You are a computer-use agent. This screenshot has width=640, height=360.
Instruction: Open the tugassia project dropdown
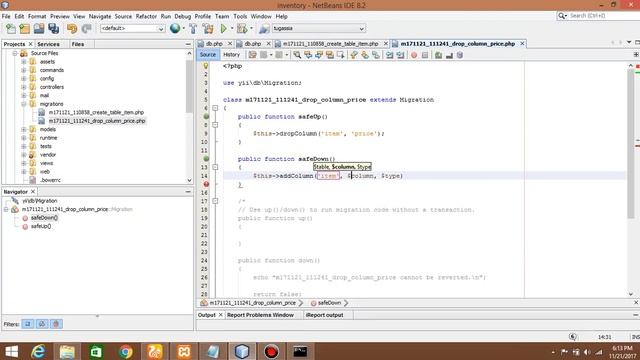click(318, 29)
